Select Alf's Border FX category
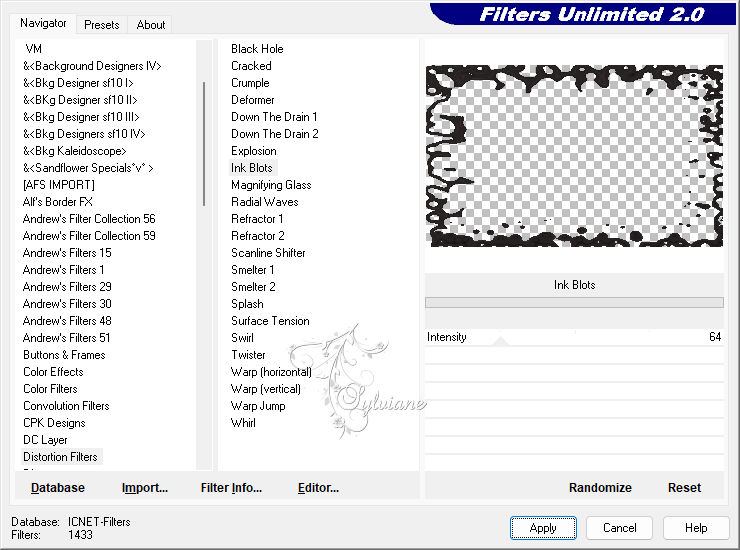 58,202
